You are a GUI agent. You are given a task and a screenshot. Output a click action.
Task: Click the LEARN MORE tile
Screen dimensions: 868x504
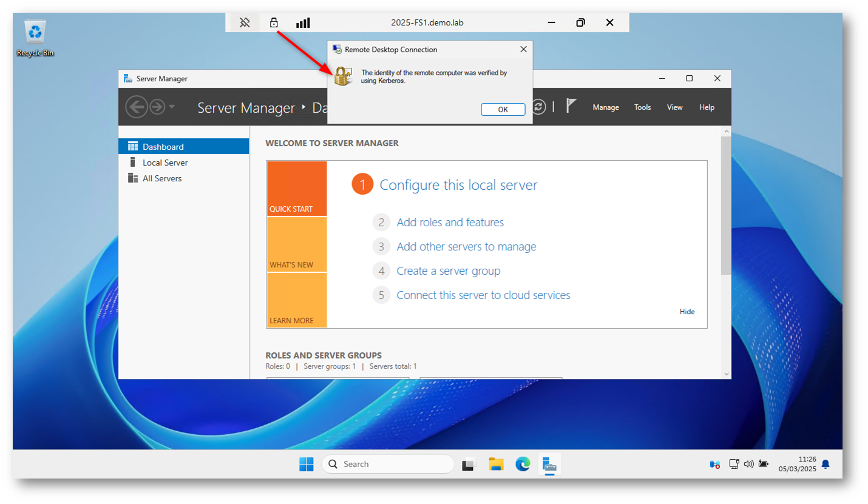tap(296, 300)
